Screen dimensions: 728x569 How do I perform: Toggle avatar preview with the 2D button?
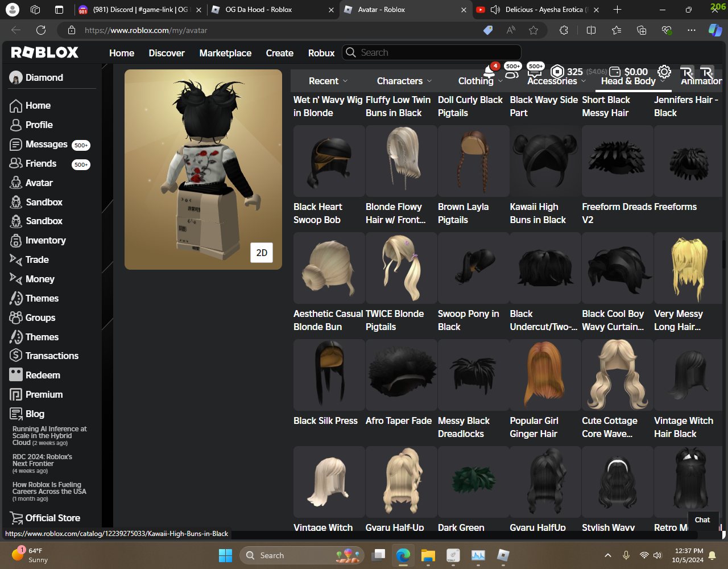pos(262,253)
